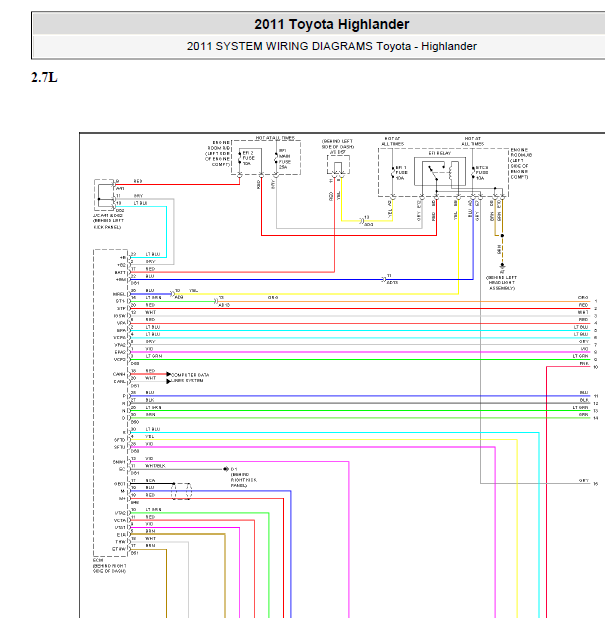Click 'BEHIND RIGHT KICK PANEL' ground note

click(244, 480)
